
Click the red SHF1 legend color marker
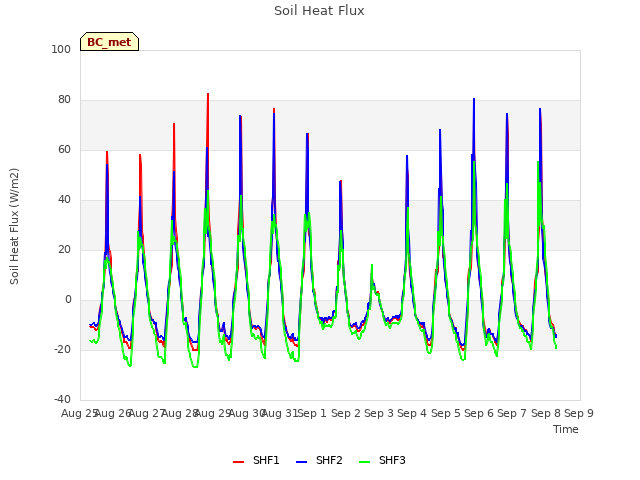point(238,462)
